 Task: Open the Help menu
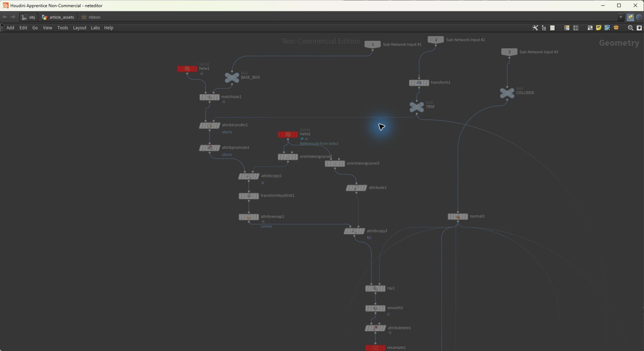click(x=109, y=28)
